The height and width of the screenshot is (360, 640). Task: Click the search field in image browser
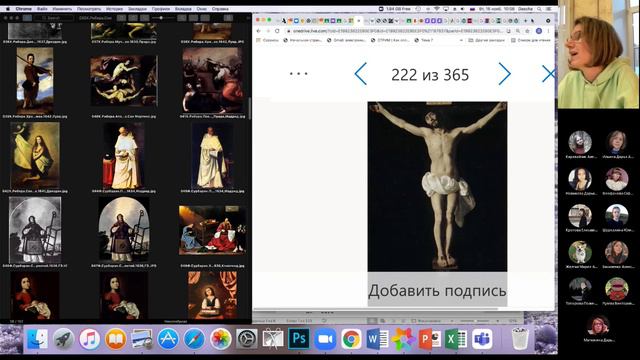(54, 18)
